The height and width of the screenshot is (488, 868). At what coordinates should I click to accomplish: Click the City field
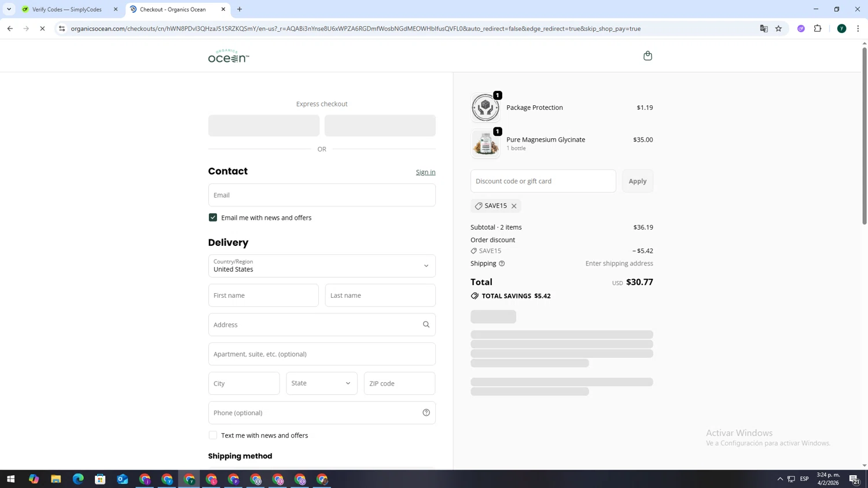pyautogui.click(x=244, y=383)
